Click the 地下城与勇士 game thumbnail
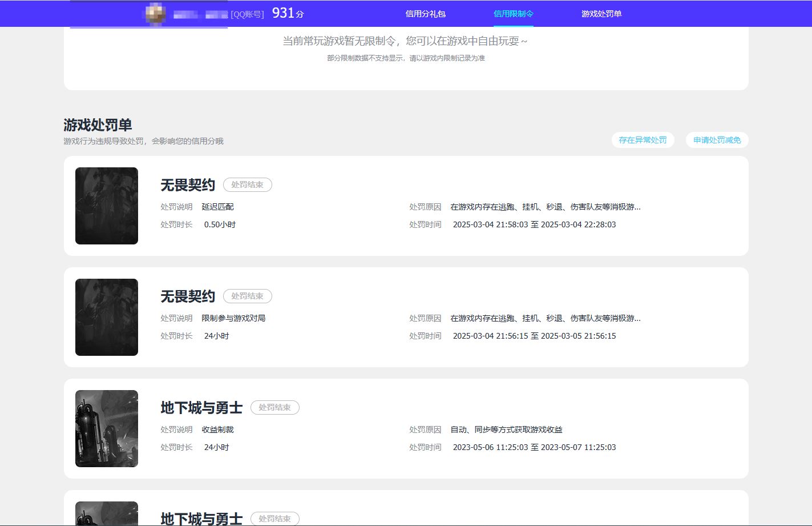Image resolution: width=812 pixels, height=526 pixels. point(106,428)
